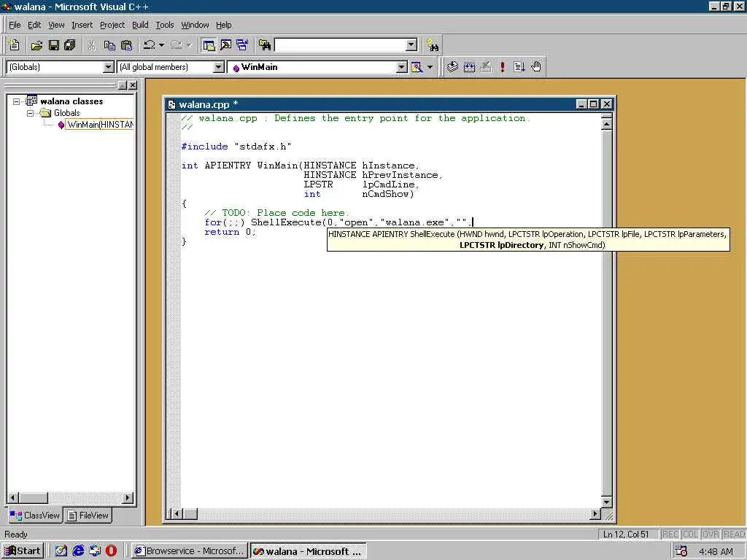
Task: Open the Build menu
Action: pyautogui.click(x=140, y=25)
